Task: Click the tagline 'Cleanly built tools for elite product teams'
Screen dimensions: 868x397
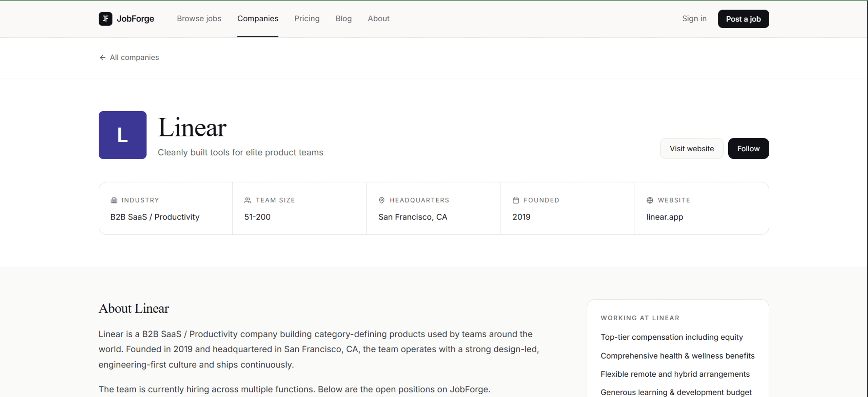Action: click(x=240, y=153)
